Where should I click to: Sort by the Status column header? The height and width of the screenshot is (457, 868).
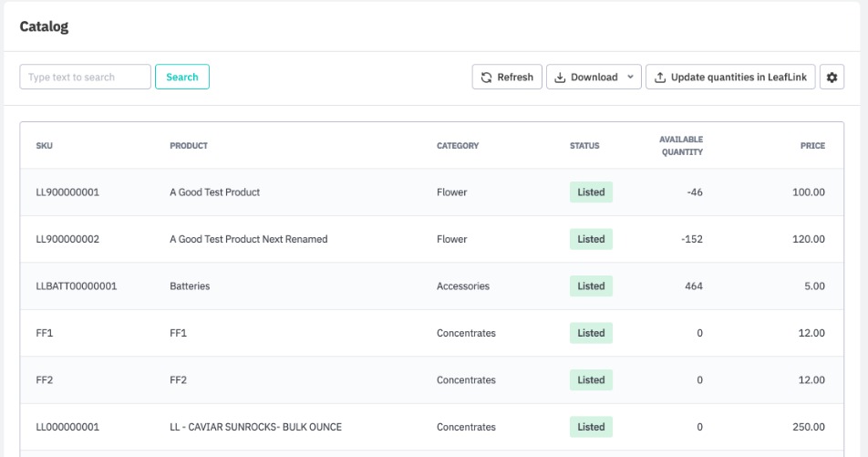click(584, 146)
